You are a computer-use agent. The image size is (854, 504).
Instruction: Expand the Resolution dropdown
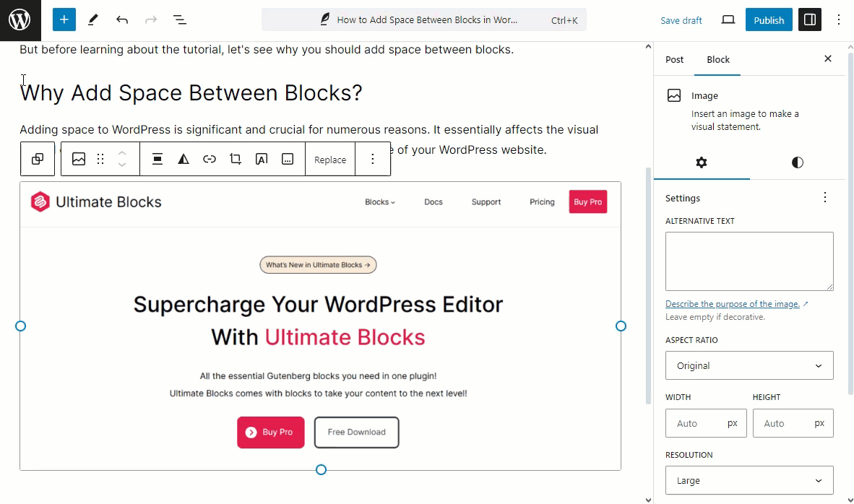click(x=749, y=480)
